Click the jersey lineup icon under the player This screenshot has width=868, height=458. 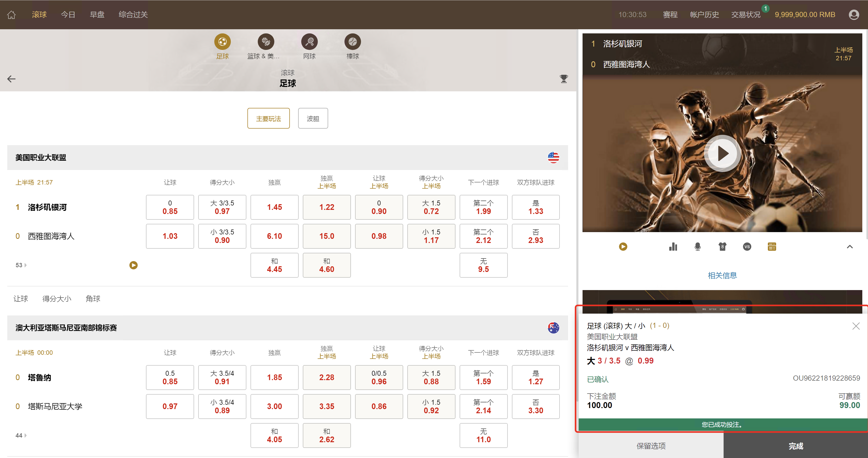coord(722,247)
